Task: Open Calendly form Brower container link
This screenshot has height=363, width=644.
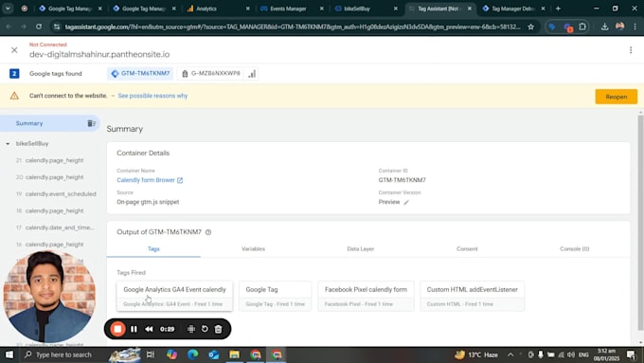Action: point(150,180)
